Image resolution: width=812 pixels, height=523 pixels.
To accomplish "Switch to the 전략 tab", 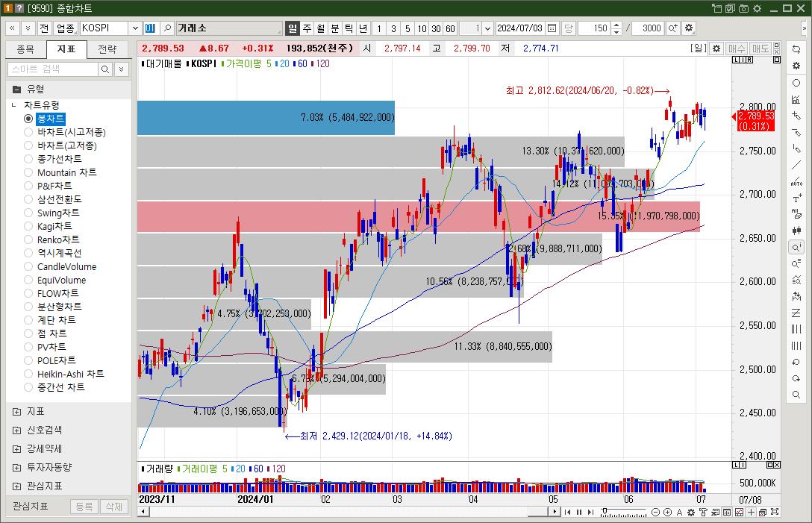I will pos(107,49).
